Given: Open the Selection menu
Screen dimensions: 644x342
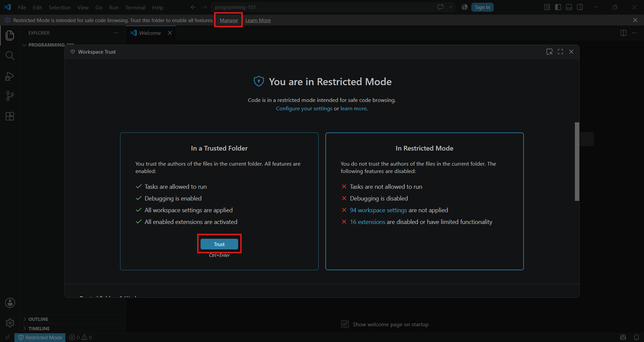Looking at the screenshot, I should (59, 7).
